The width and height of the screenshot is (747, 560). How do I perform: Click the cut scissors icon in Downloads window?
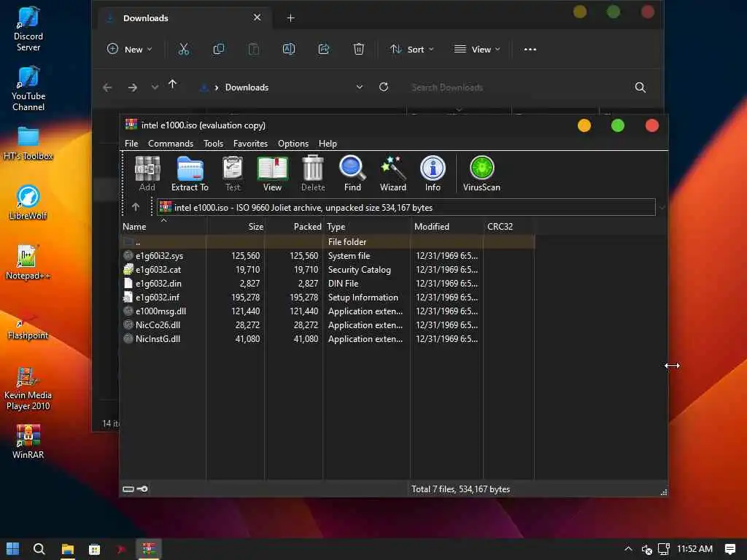tap(183, 49)
